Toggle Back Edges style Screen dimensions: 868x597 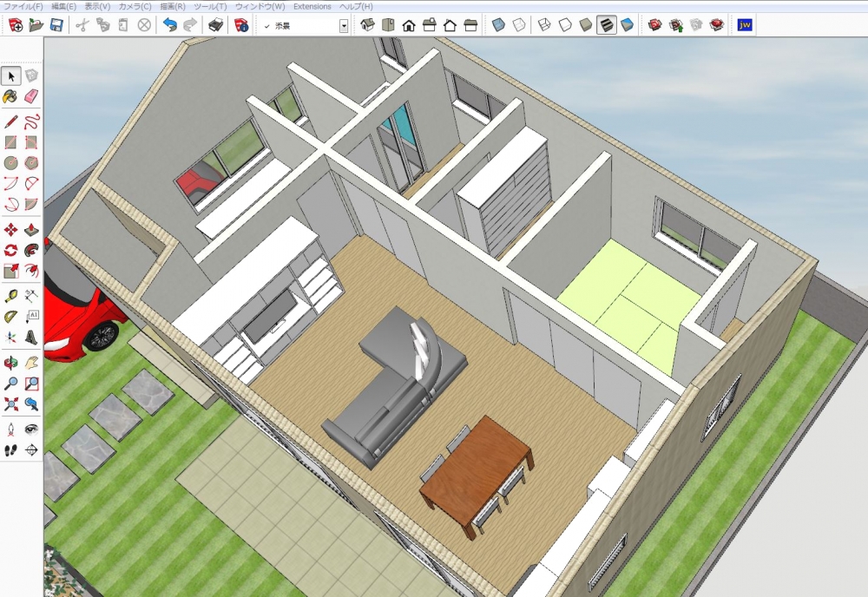519,25
